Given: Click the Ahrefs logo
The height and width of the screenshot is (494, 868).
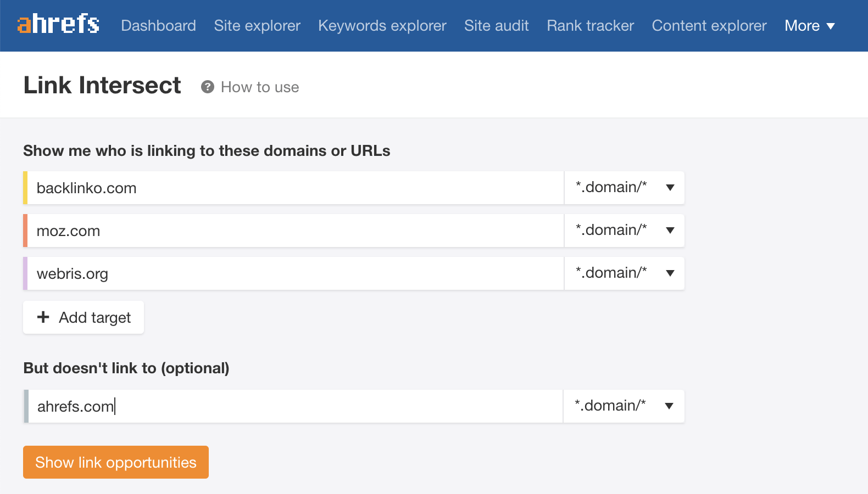Looking at the screenshot, I should pyautogui.click(x=58, y=24).
